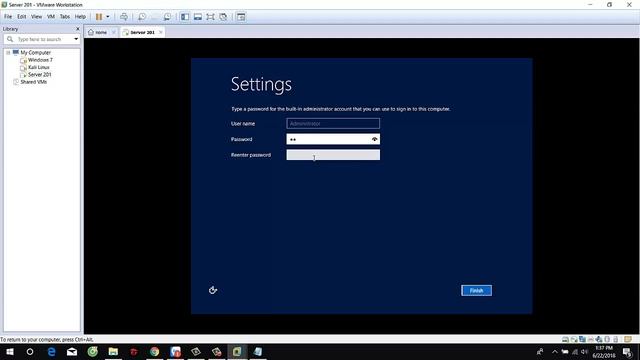640x360 pixels.
Task: Click the Ease of Access icon
Action: 213,290
